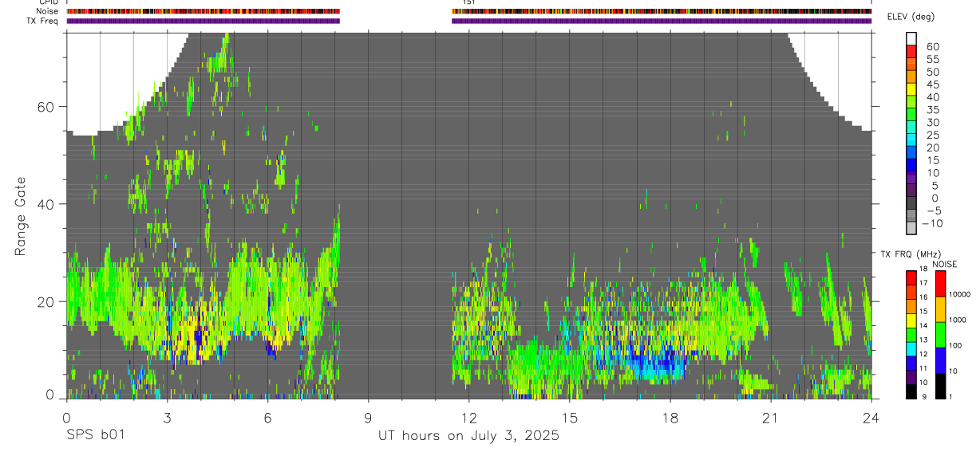
Task: Click the "UT hours on July 3, 2025" axis title
Action: [x=468, y=436]
